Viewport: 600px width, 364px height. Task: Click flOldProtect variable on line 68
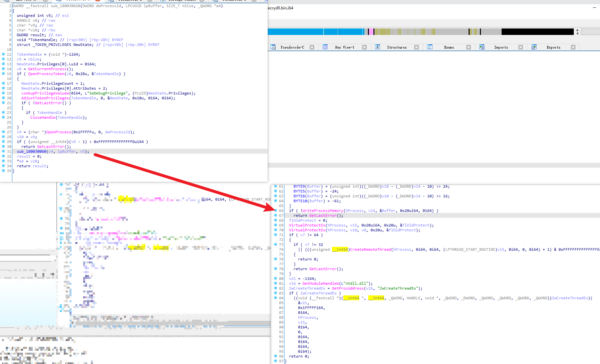[303, 220]
